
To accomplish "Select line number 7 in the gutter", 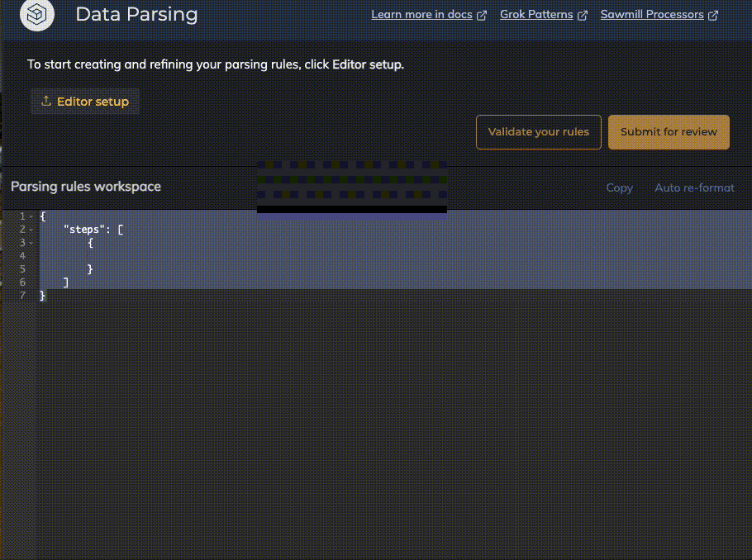I will coord(22,296).
